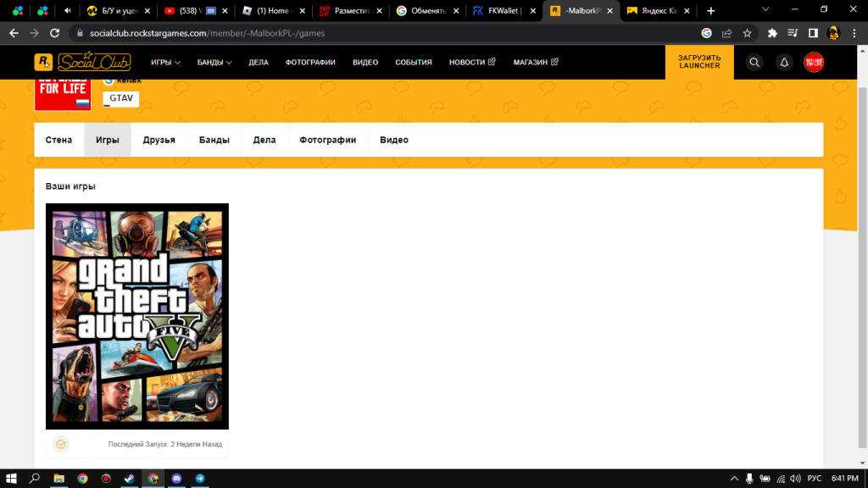Open the Windows Start menu
The width and height of the screenshot is (868, 488).
[x=11, y=478]
